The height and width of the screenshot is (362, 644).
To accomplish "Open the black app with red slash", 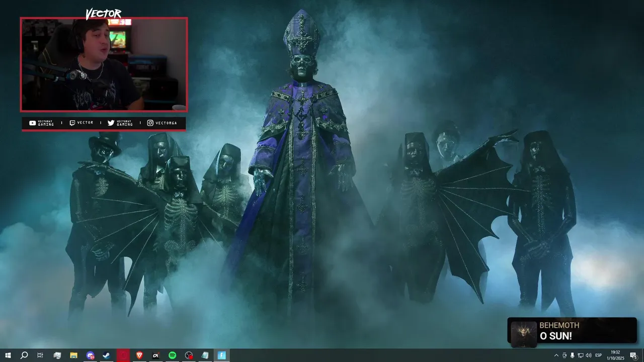I will [156, 355].
